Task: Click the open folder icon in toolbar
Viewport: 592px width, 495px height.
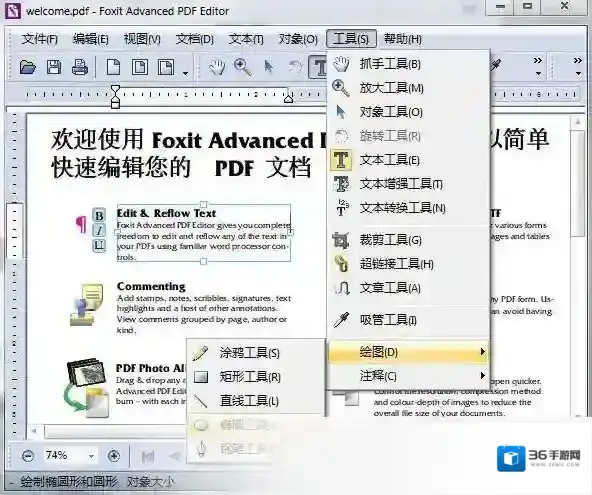Action: (x=28, y=67)
